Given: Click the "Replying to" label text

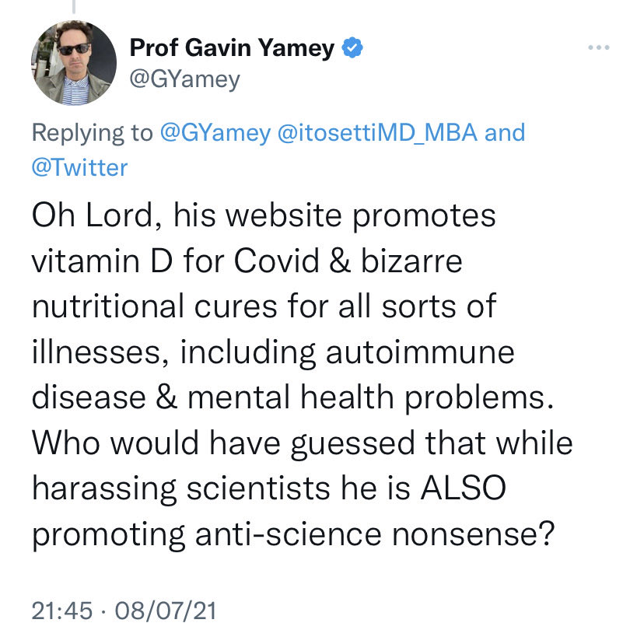Looking at the screenshot, I should point(92,133).
